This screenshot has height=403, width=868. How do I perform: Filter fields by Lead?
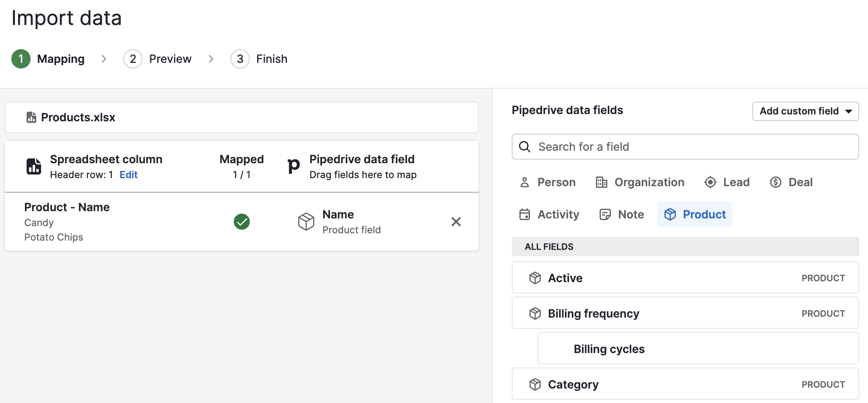pyautogui.click(x=727, y=182)
